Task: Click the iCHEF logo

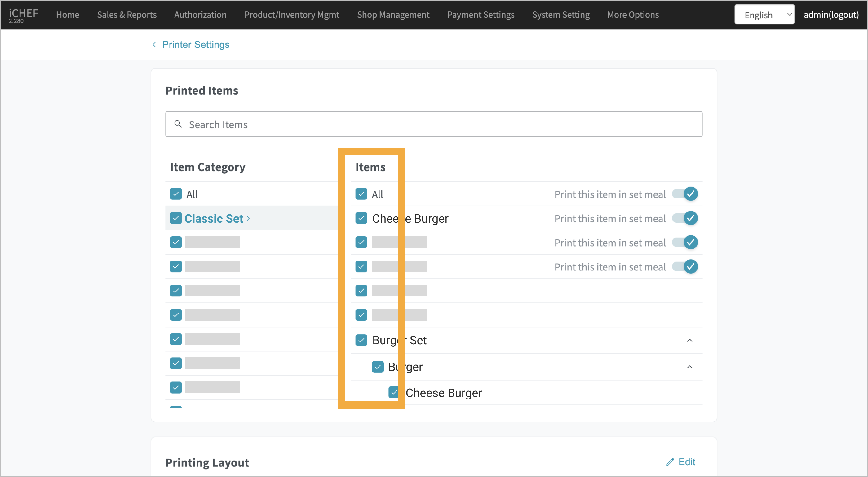Action: pyautogui.click(x=23, y=15)
